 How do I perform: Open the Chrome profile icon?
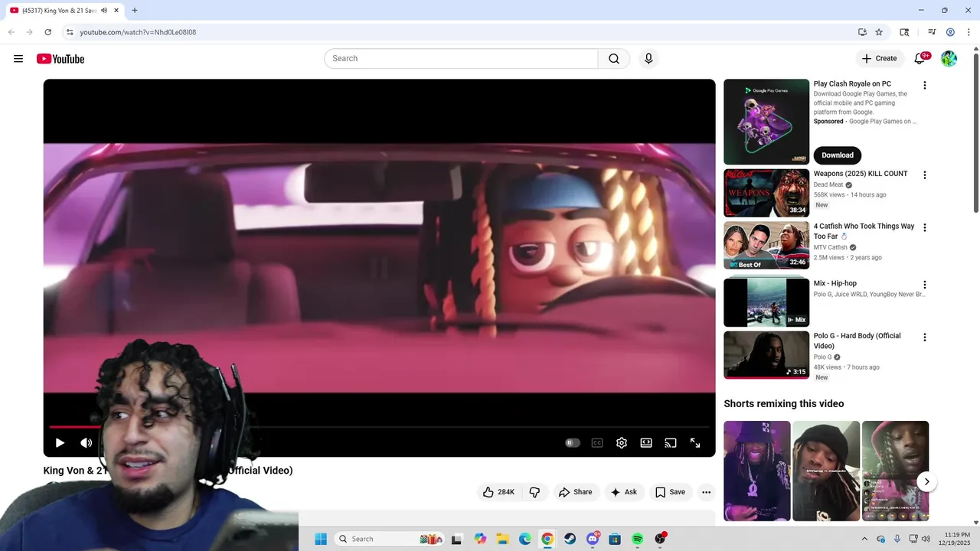950,32
